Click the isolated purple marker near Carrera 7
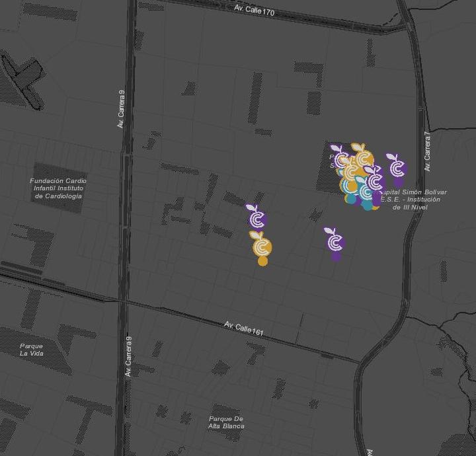The image size is (476, 456). click(x=397, y=168)
